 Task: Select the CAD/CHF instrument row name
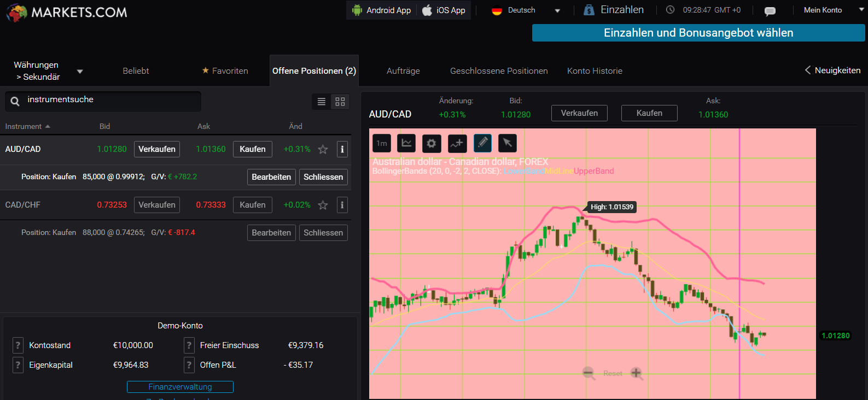[23, 205]
